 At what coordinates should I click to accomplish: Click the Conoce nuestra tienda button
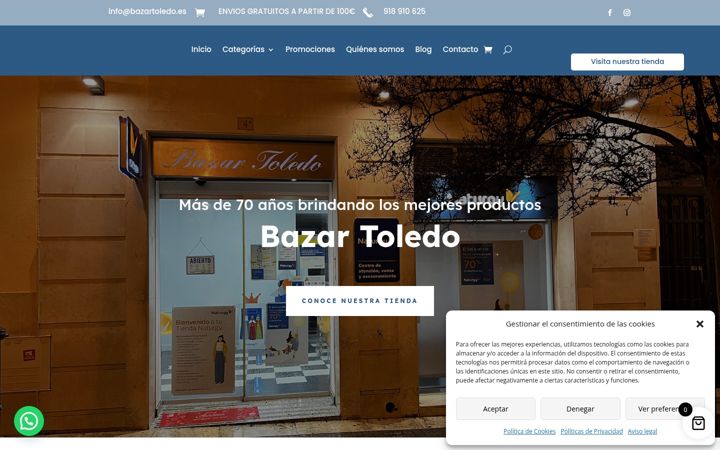click(x=360, y=301)
